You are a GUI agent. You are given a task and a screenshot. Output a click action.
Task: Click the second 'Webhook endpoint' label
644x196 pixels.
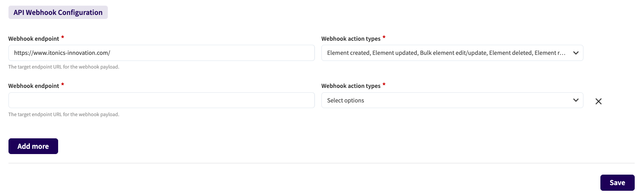click(x=34, y=86)
